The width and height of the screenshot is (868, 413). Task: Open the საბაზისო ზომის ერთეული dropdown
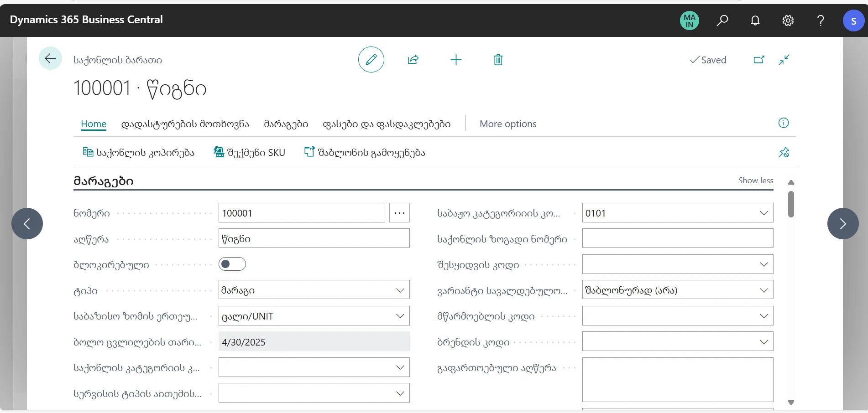[400, 316]
